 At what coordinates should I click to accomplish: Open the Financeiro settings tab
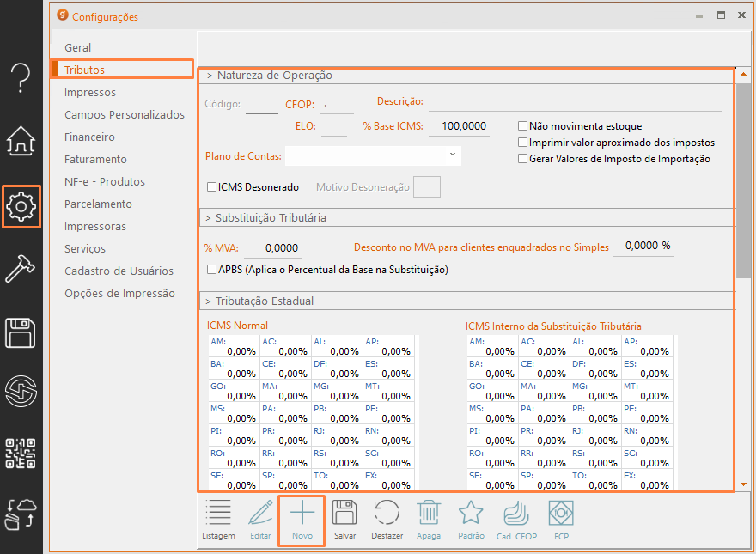pos(89,137)
